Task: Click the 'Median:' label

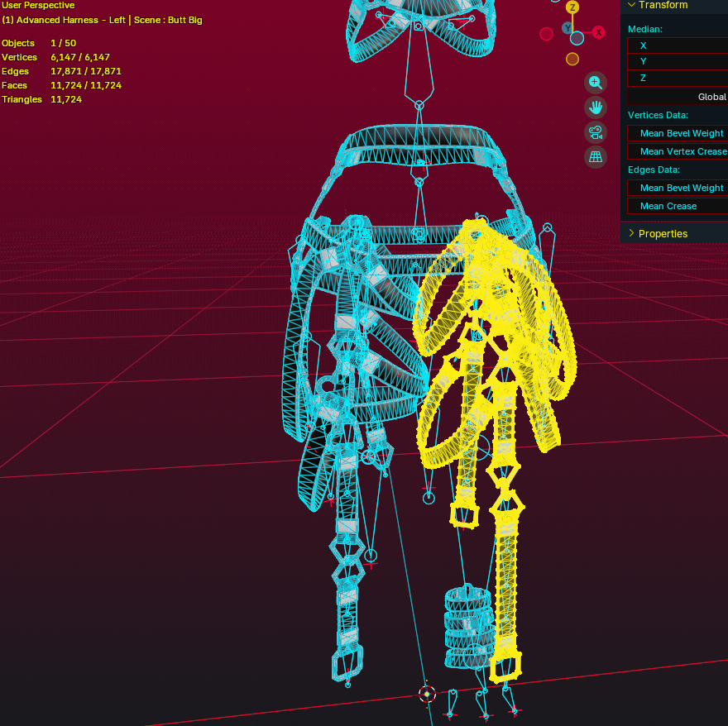Action: [x=645, y=29]
